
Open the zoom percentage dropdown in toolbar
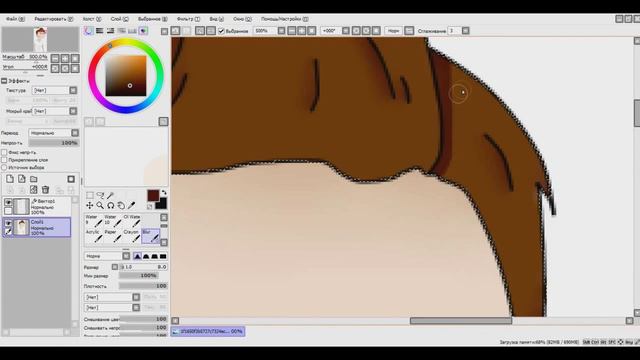[281, 31]
